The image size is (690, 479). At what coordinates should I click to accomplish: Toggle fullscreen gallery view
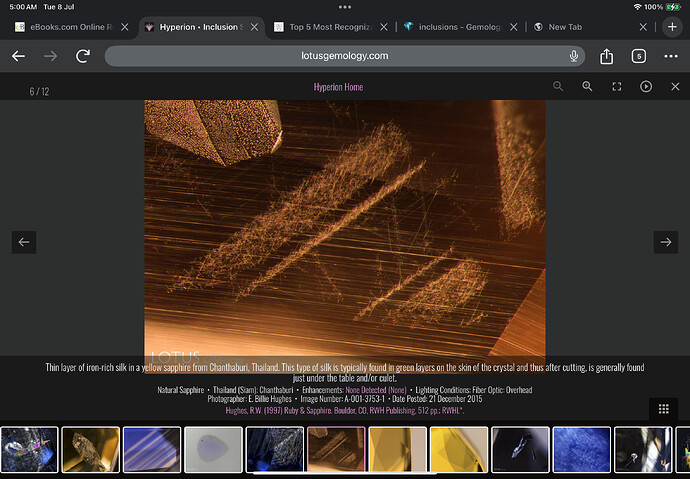point(617,87)
